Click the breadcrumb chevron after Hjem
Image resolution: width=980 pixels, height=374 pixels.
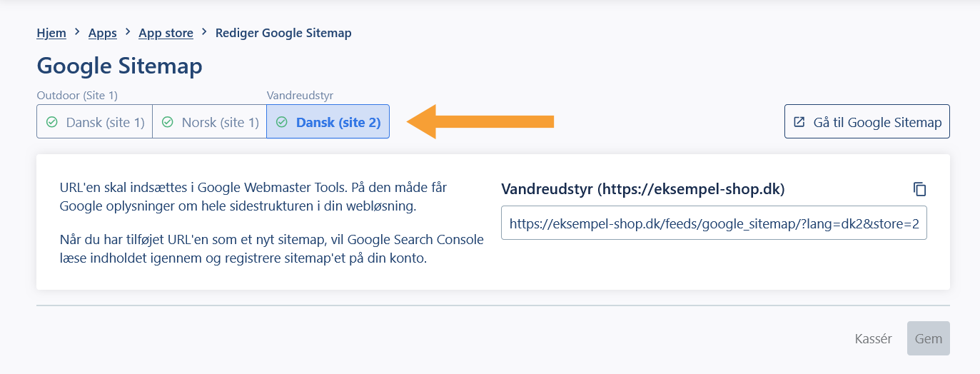pyautogui.click(x=78, y=32)
